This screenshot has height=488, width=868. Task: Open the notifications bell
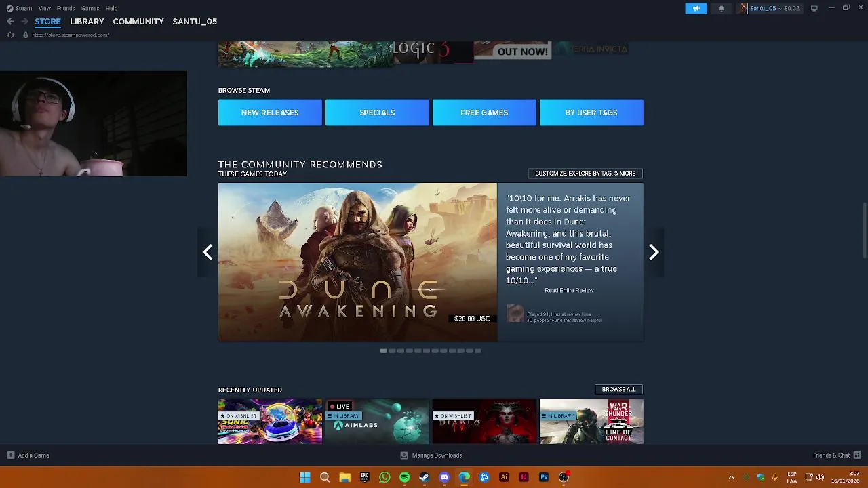click(x=722, y=8)
